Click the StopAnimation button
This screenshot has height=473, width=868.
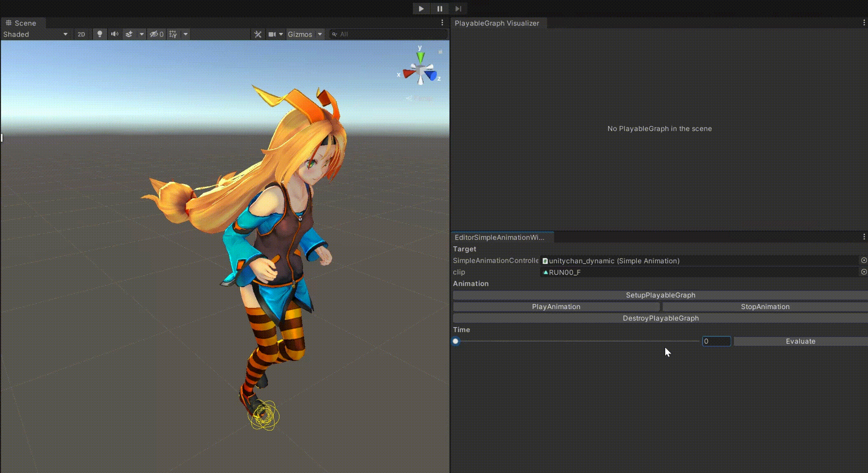pos(765,307)
